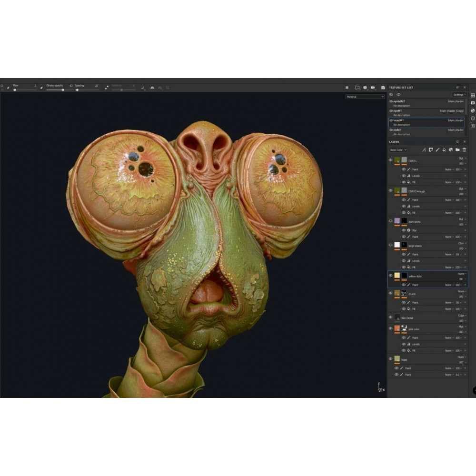Toggle visibility of the eyeMT texture set
This screenshot has width=476, height=476.
coord(391,111)
